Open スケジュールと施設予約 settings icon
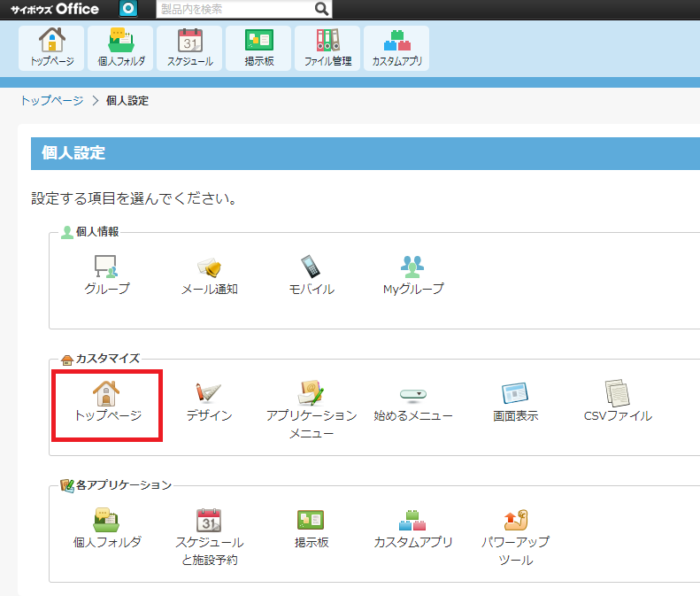Screen dimensions: 700x596 pyautogui.click(x=209, y=520)
